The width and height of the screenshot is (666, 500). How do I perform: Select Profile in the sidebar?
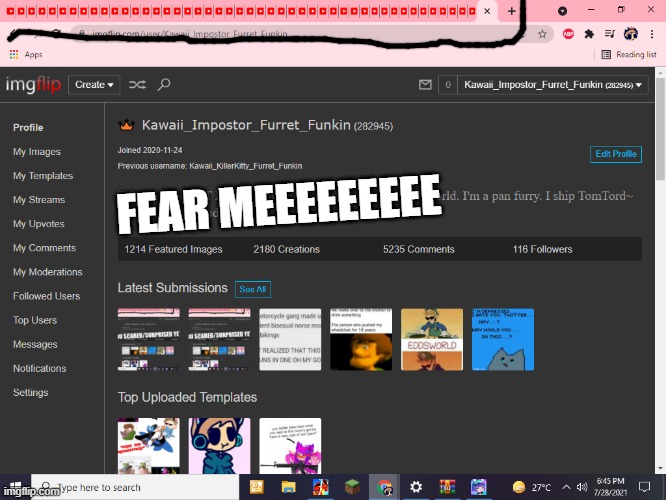pyautogui.click(x=28, y=127)
